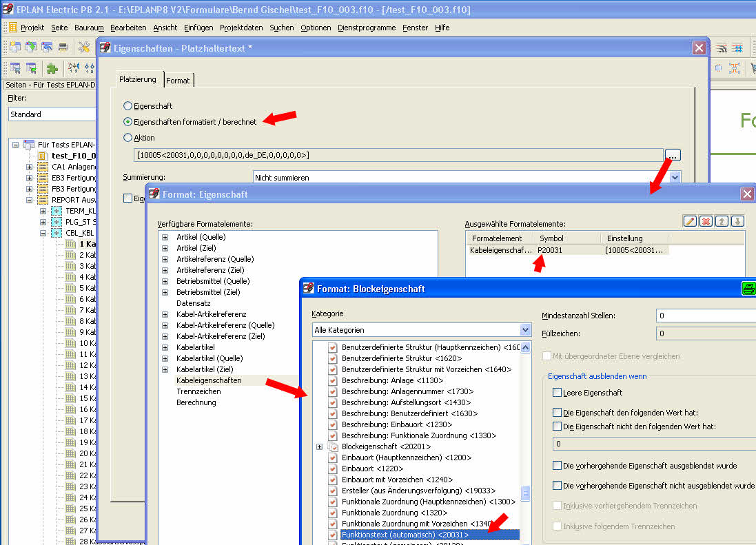
Task: Expand 'Kabel-Artikelreferenz' format element
Action: [165, 314]
